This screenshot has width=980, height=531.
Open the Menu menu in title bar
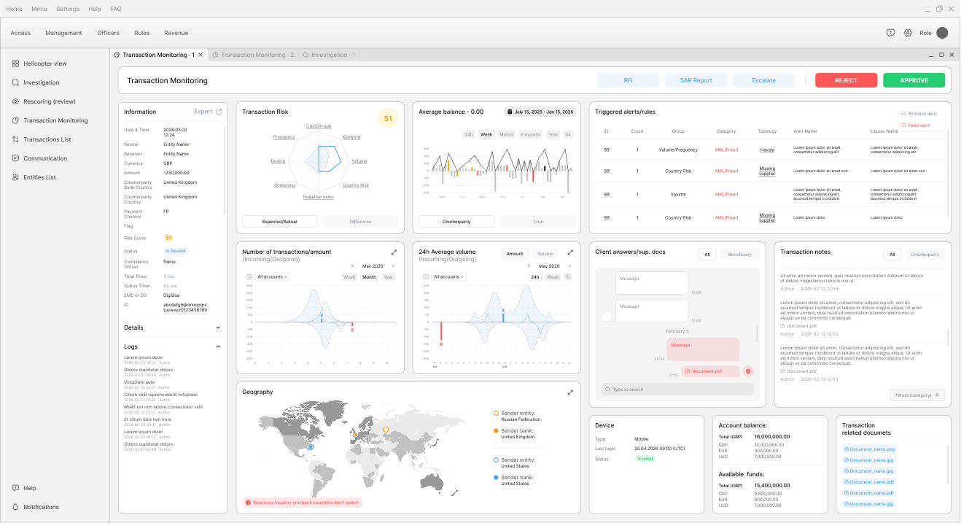[39, 9]
